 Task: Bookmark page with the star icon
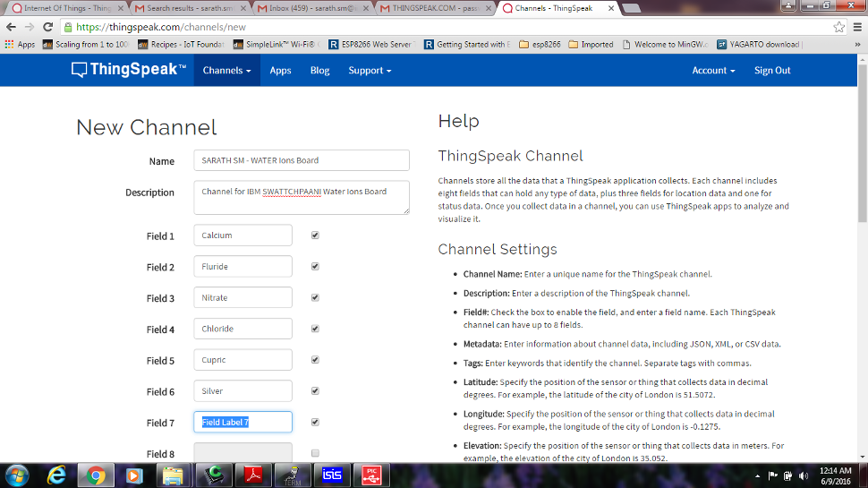(838, 27)
